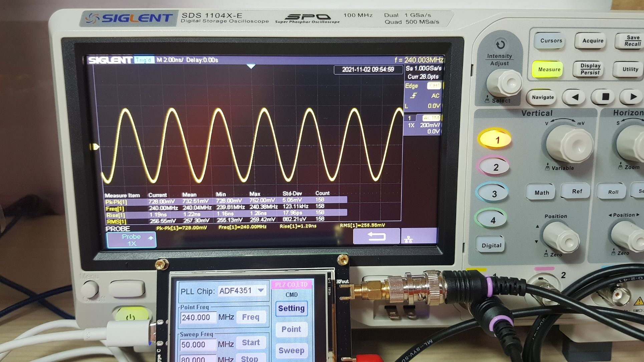
Task: Select the Setting command on generator
Action: pos(291,308)
